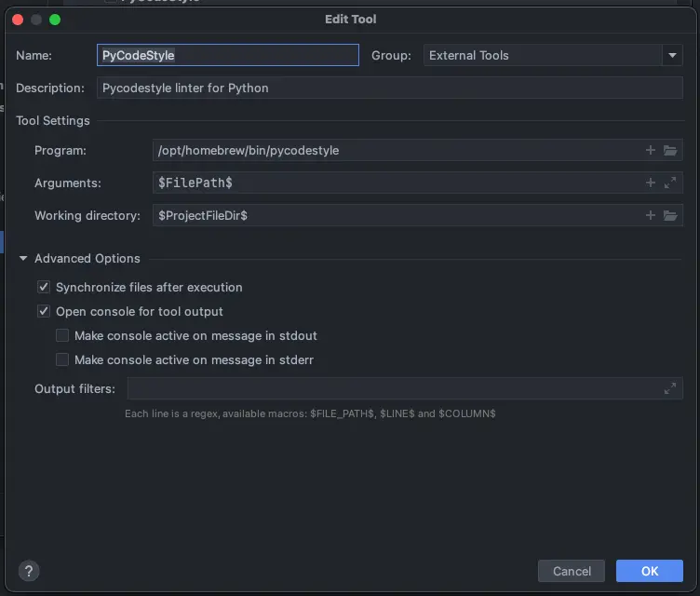This screenshot has width=700, height=596.
Task: Select the Tool Settings section label
Action: click(53, 121)
